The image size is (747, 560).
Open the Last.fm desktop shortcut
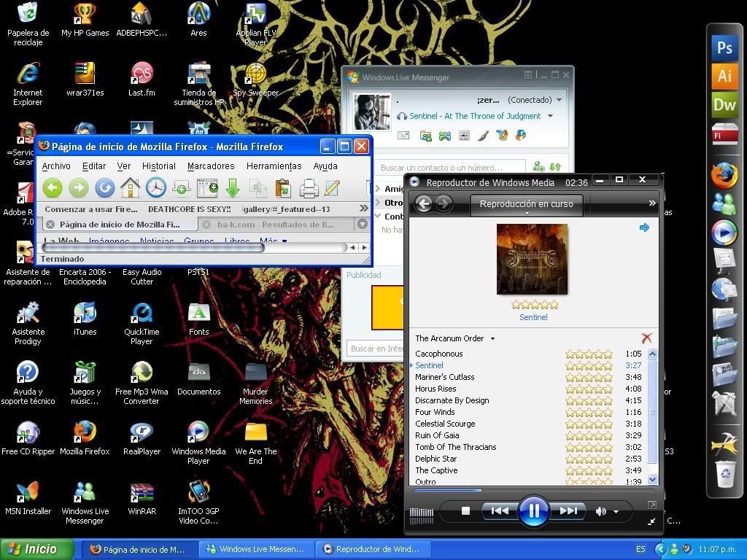(x=142, y=79)
